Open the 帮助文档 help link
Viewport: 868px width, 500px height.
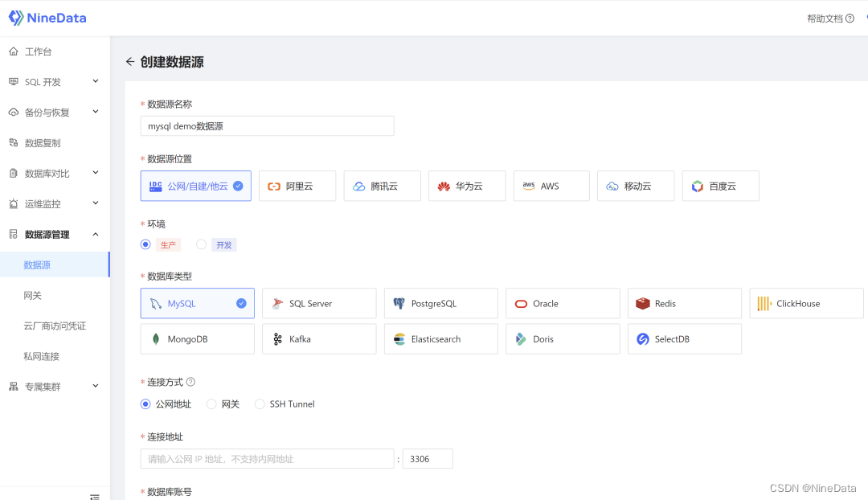tap(830, 18)
